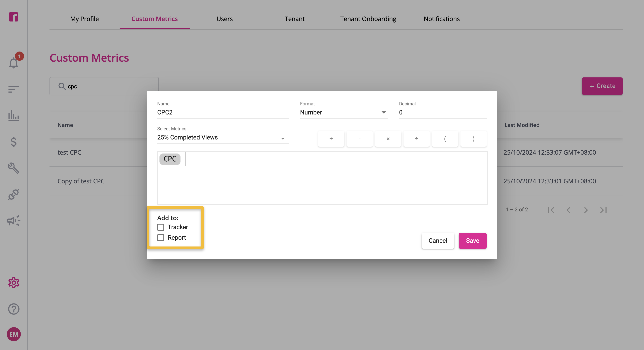Switch to My Profile tab
This screenshot has height=350, width=644.
[85, 19]
